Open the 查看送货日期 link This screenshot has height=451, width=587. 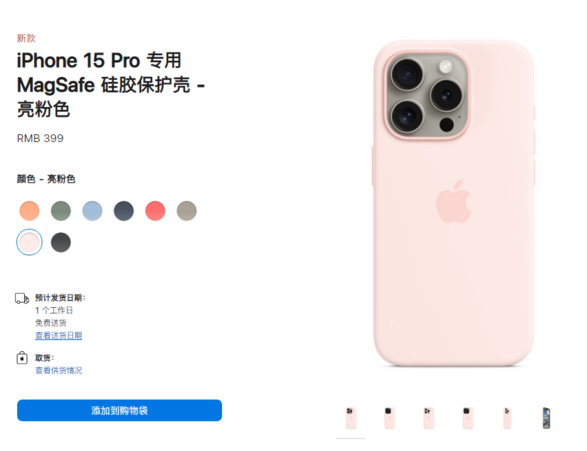click(x=58, y=335)
